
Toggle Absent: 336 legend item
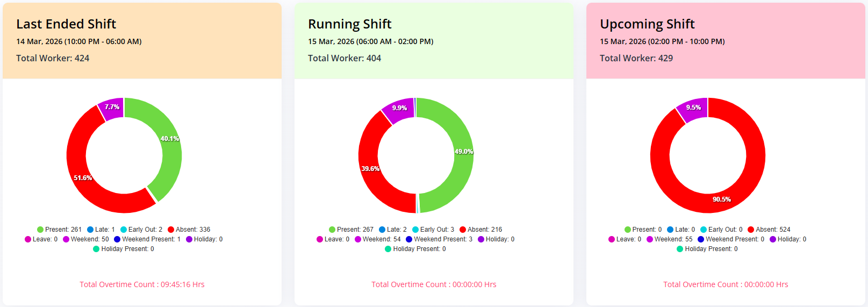[x=189, y=230]
